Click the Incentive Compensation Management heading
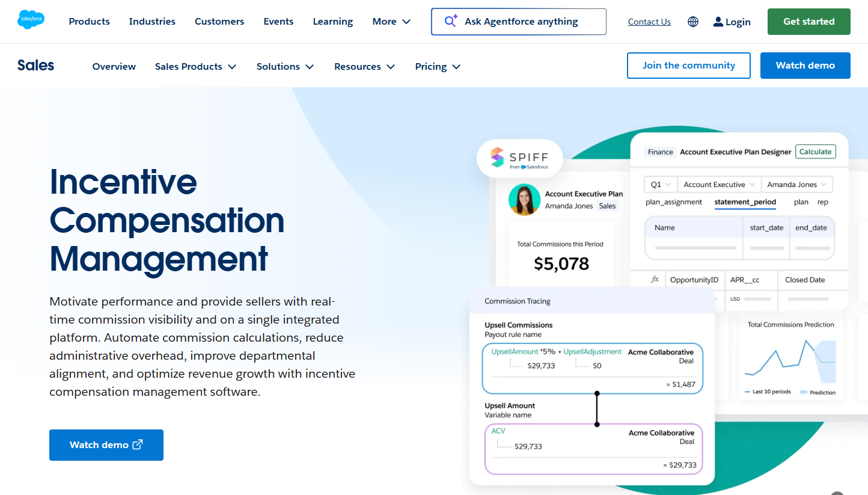This screenshot has height=495, width=868. [x=167, y=220]
